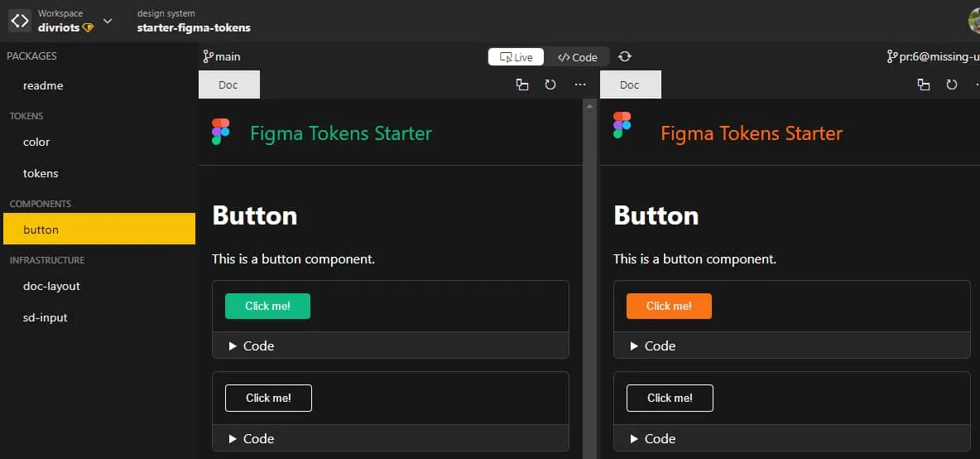Click Figma logo in left preview
The height and width of the screenshot is (459, 980).
click(x=220, y=130)
